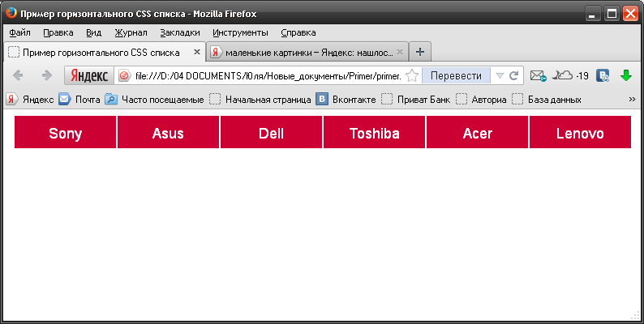The width and height of the screenshot is (644, 324).
Task: Open downloads with the green arrow icon
Action: pyautogui.click(x=626, y=75)
